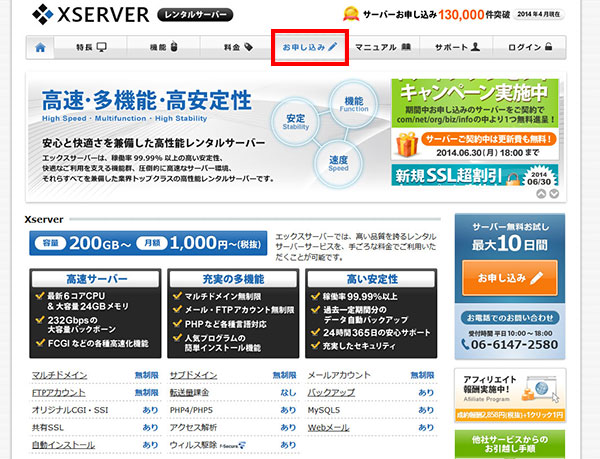Click the メールアカウント text
Image resolution: width=600 pixels, height=459 pixels.
tap(339, 375)
